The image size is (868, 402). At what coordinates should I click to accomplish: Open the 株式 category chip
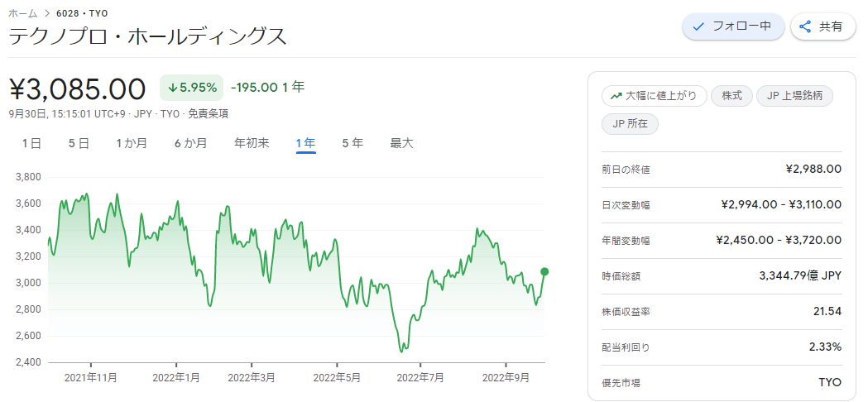click(x=731, y=96)
